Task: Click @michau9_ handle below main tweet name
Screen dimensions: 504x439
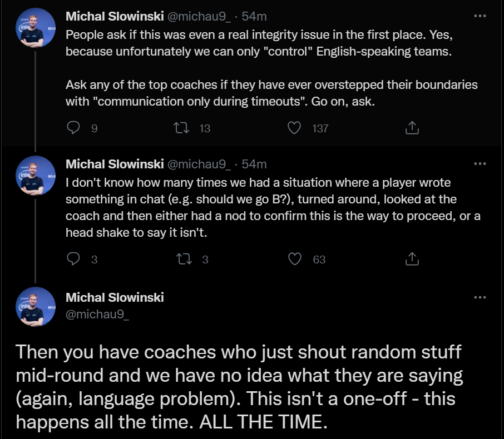Action: (97, 314)
